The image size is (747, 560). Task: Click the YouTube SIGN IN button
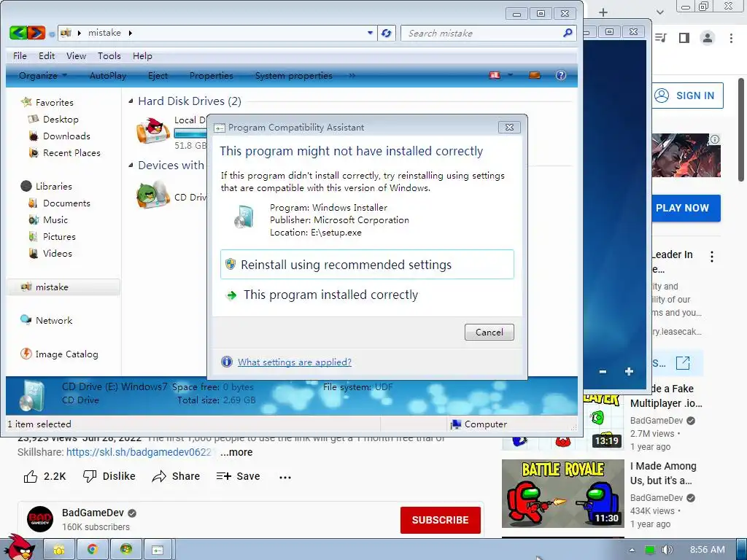(x=688, y=96)
